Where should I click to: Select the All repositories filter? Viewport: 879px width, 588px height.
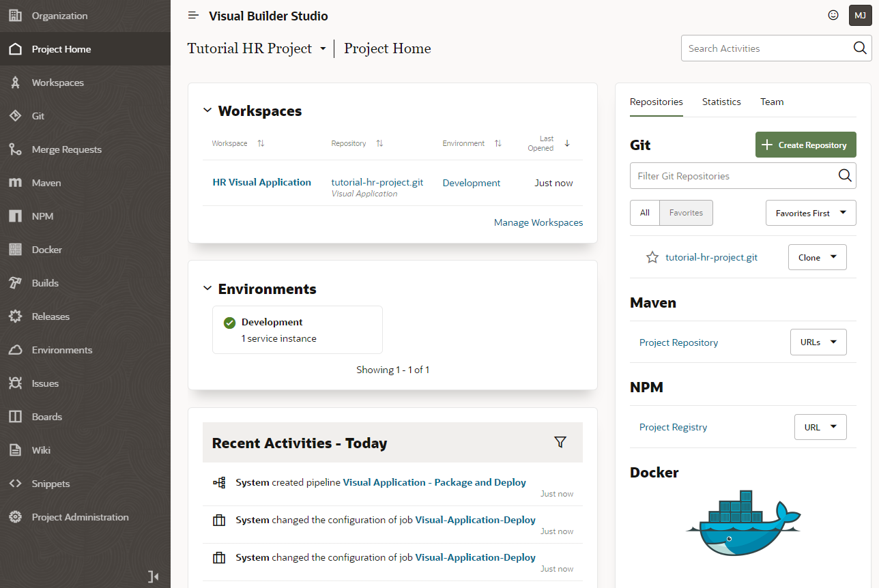(644, 212)
